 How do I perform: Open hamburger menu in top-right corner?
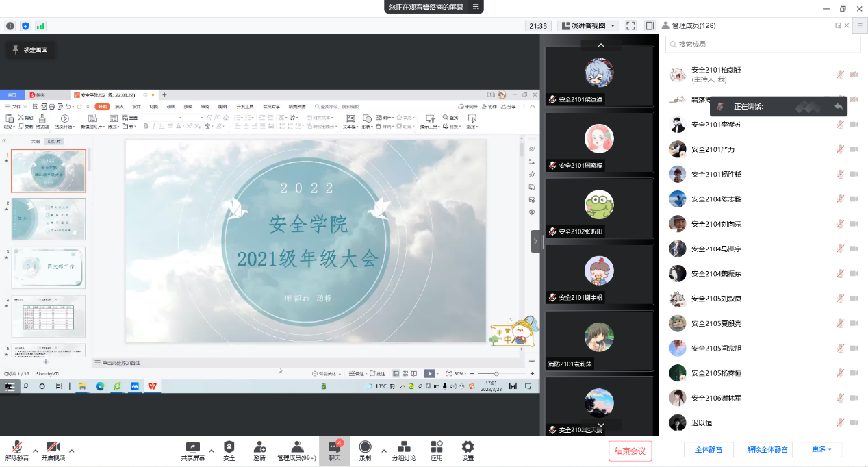(859, 25)
